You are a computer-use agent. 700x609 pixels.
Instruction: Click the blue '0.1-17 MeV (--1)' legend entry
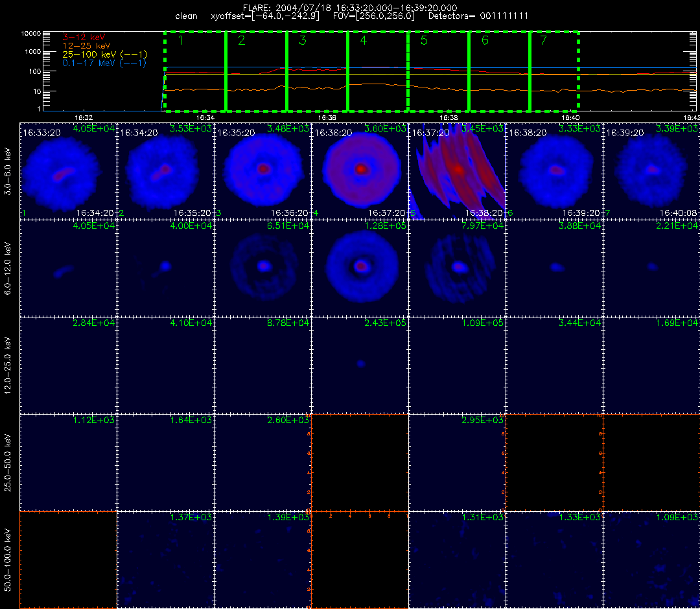click(x=104, y=63)
